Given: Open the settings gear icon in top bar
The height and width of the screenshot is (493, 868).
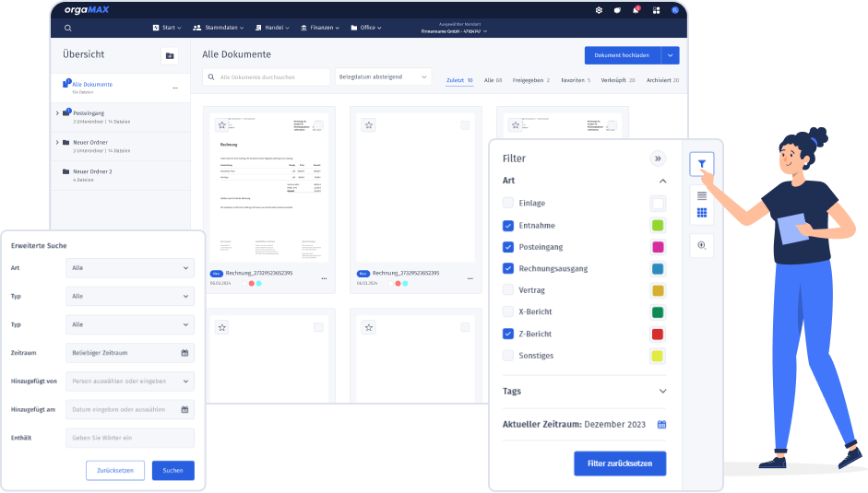Looking at the screenshot, I should click(599, 10).
